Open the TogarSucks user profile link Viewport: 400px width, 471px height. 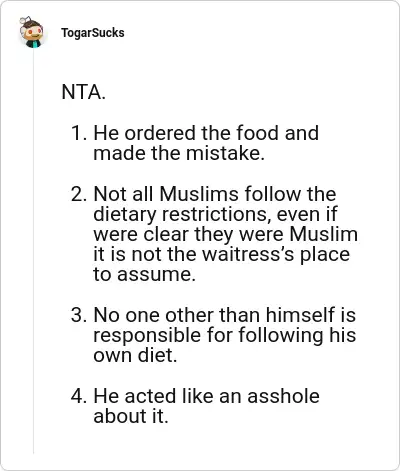[x=93, y=33]
